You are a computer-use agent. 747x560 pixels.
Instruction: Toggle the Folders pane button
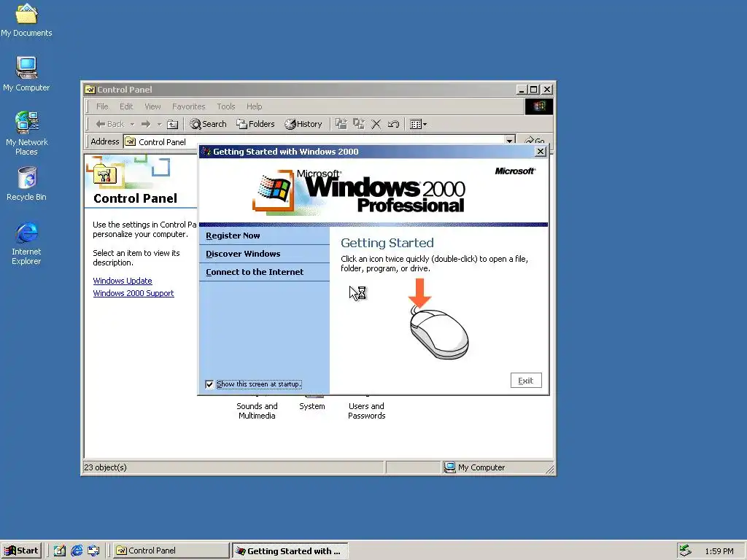click(255, 124)
